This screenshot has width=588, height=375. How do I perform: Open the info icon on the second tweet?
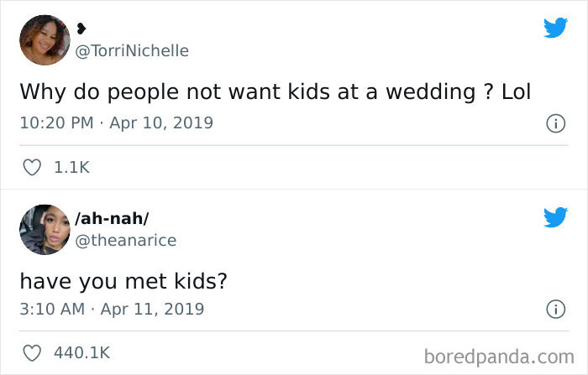point(554,310)
